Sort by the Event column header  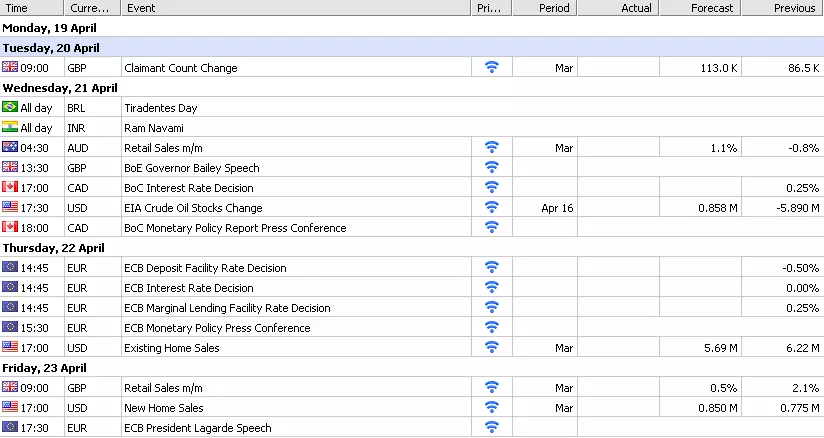pos(296,8)
